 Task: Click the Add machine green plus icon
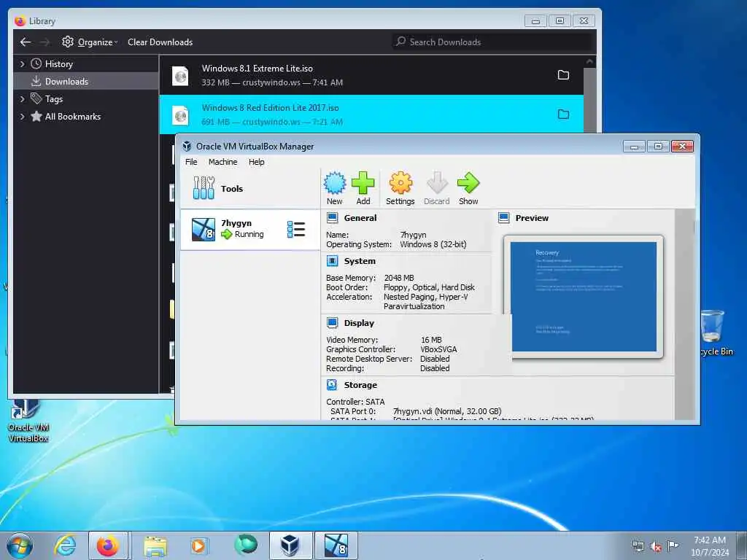point(363,183)
